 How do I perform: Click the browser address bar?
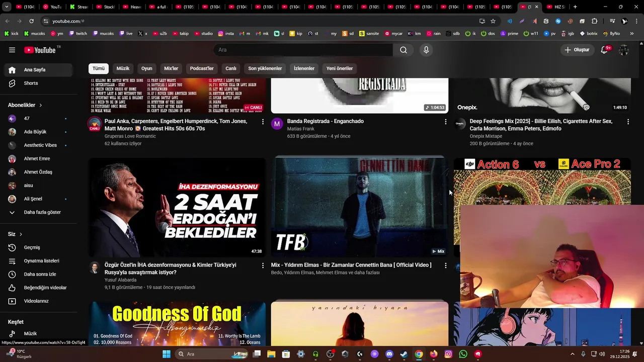tap(261, 21)
